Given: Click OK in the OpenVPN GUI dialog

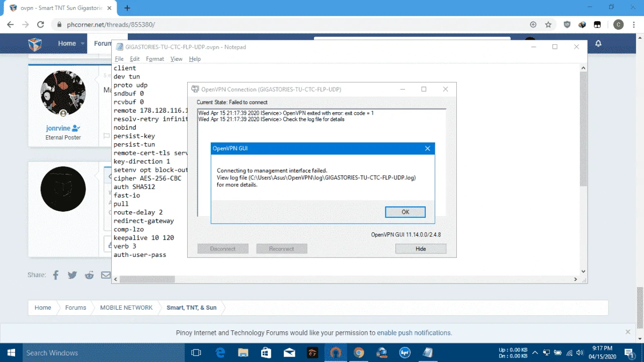Looking at the screenshot, I should pyautogui.click(x=405, y=212).
